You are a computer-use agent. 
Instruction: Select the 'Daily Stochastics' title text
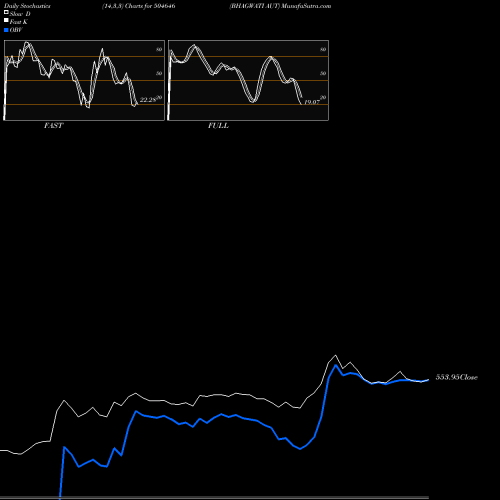click(x=27, y=6)
